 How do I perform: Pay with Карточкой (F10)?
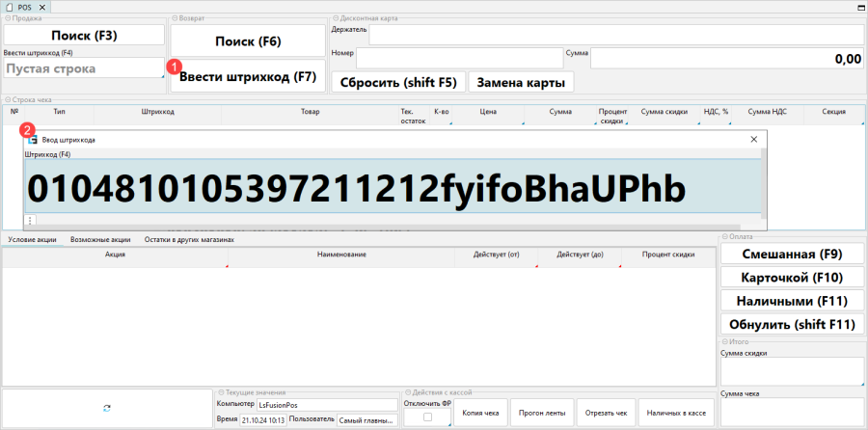coord(789,278)
